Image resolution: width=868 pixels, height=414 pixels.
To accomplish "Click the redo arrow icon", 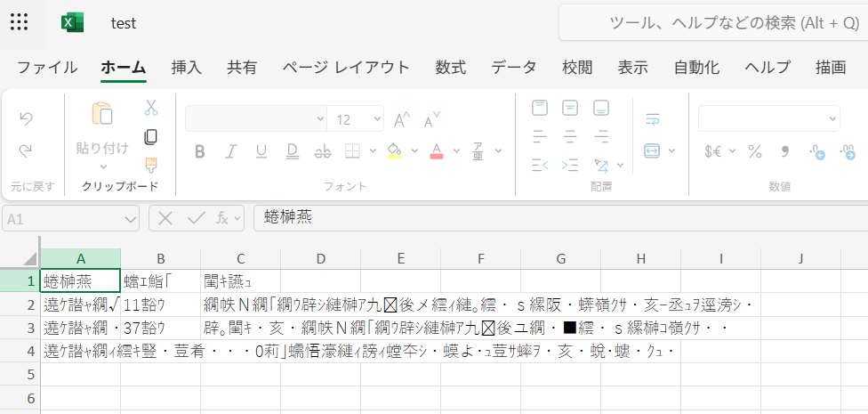I will click(26, 150).
